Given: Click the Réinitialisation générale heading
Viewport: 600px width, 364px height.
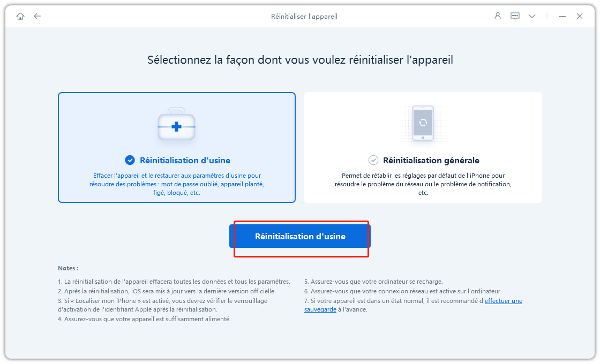Looking at the screenshot, I should tap(431, 160).
